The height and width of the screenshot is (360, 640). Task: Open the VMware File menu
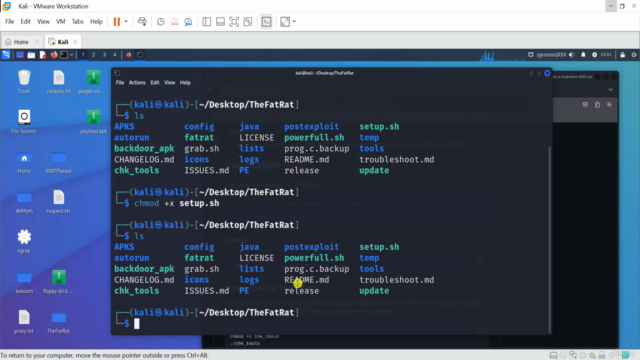pyautogui.click(x=9, y=22)
